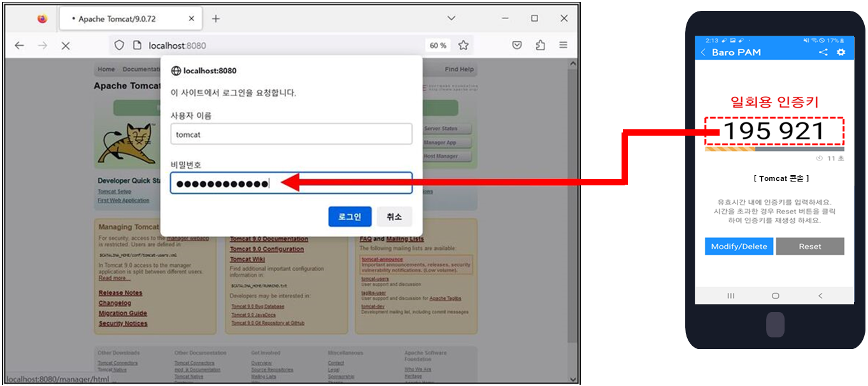Click the page info icon beside the URL
Image resolution: width=868 pixels, height=386 pixels.
(x=136, y=45)
